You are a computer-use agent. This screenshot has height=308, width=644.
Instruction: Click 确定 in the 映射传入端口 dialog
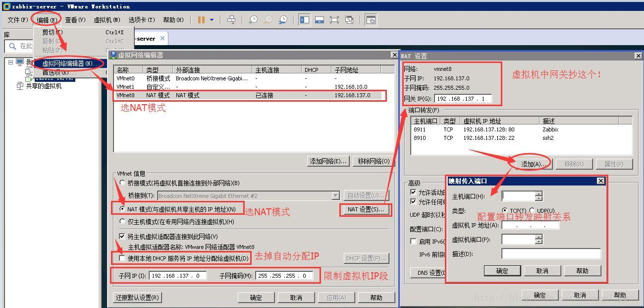pyautogui.click(x=502, y=271)
